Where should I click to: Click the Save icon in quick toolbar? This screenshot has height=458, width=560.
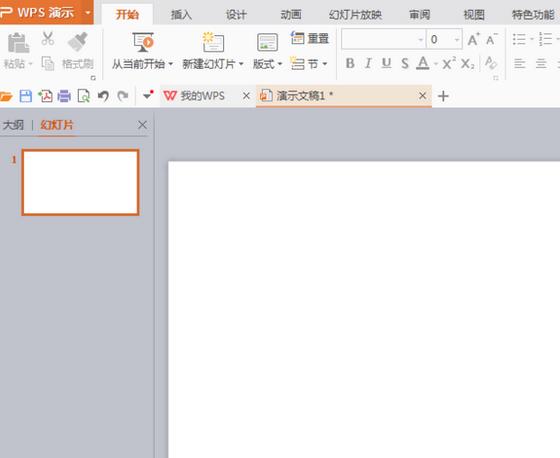tap(25, 96)
